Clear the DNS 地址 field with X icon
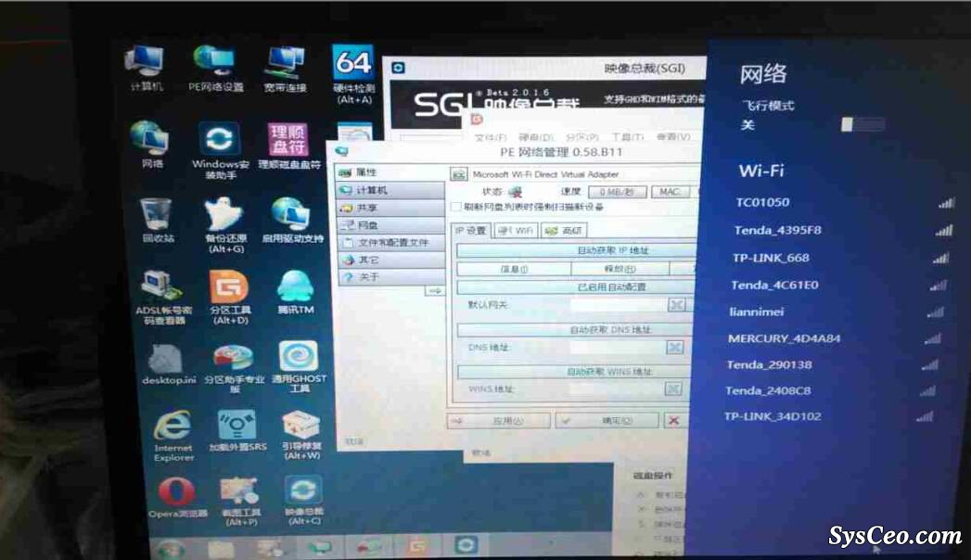The image size is (971, 560). 675,347
